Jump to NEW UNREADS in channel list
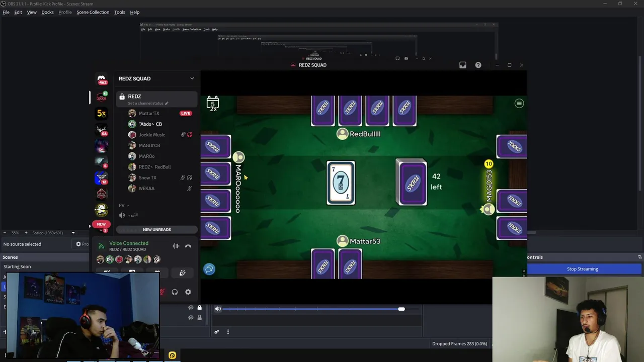The width and height of the screenshot is (644, 362). tap(157, 229)
